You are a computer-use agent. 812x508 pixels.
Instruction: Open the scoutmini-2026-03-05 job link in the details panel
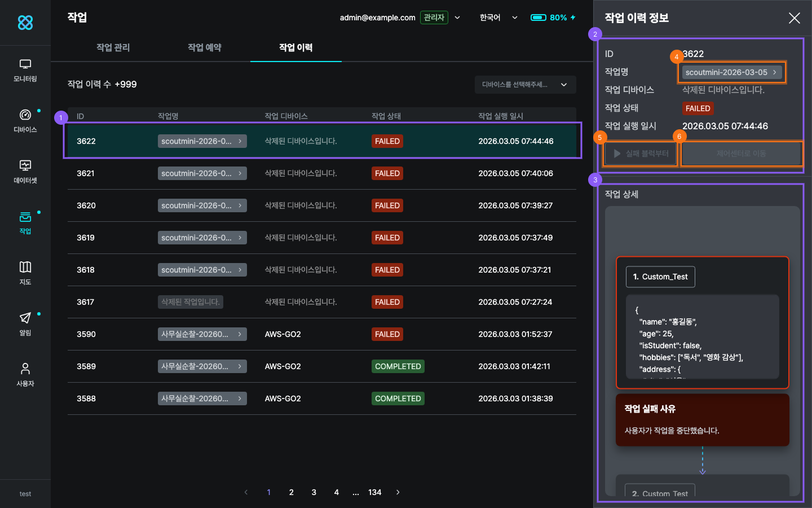point(731,72)
